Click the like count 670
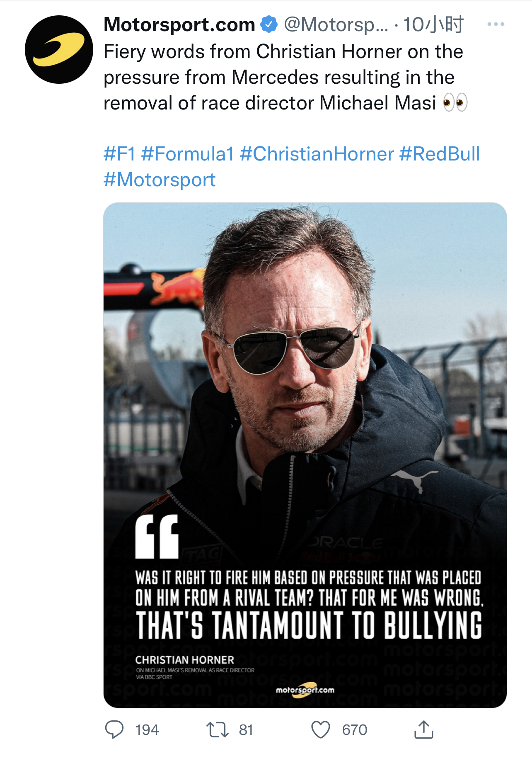Viewport: 532px width, 761px height. tap(355, 730)
